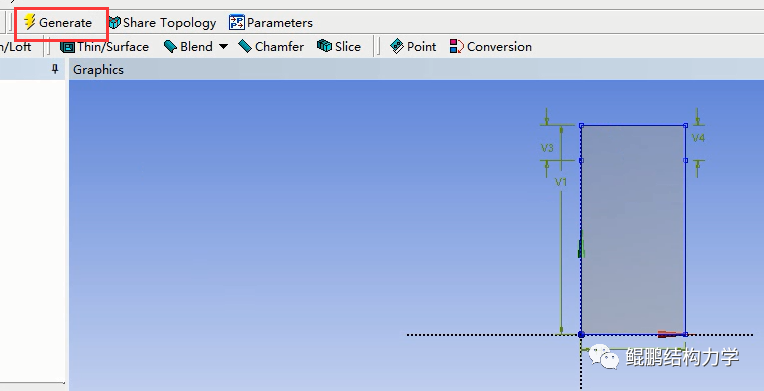Select the Point tool
The height and width of the screenshot is (391, 764).
[x=413, y=47]
